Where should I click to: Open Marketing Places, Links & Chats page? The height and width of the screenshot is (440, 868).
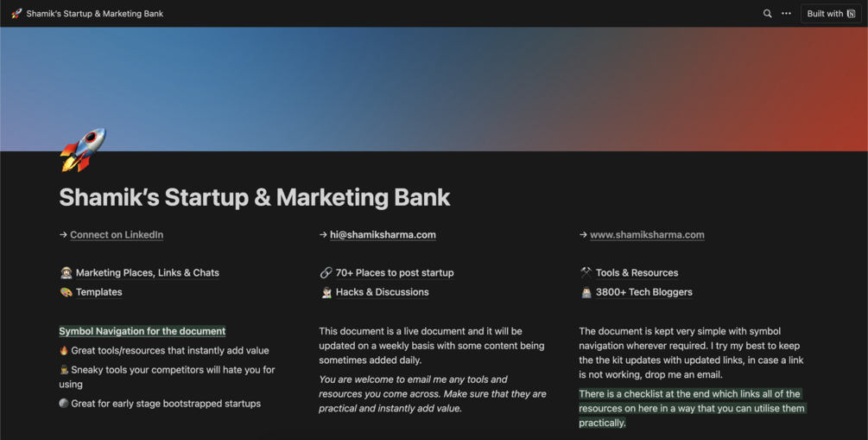(147, 272)
